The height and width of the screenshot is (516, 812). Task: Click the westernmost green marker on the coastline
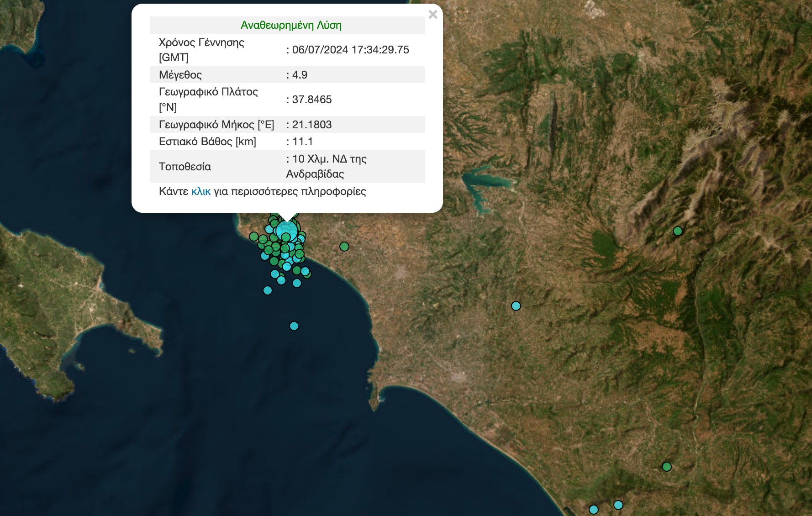pos(254,236)
